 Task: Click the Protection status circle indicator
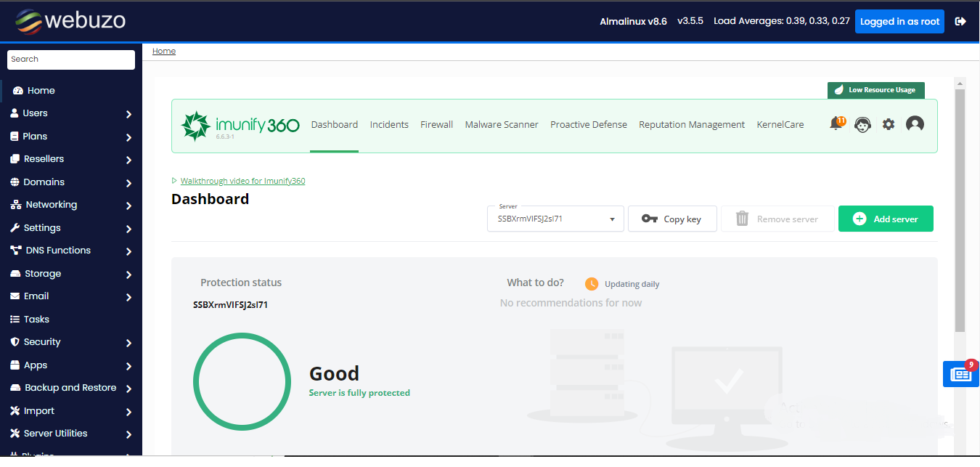(242, 381)
